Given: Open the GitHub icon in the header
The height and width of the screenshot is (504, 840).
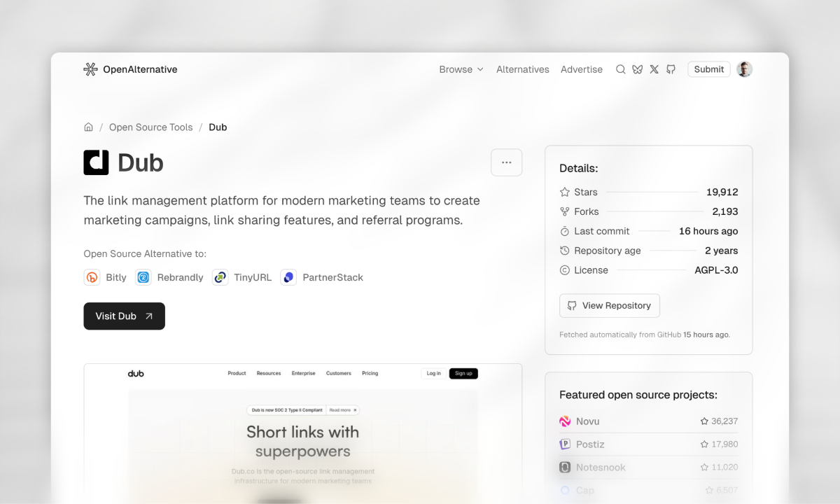Looking at the screenshot, I should (671, 69).
